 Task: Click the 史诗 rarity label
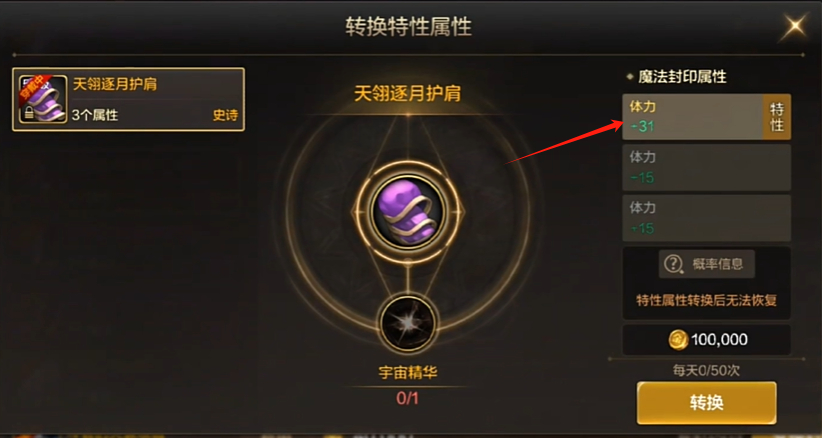coord(225,115)
